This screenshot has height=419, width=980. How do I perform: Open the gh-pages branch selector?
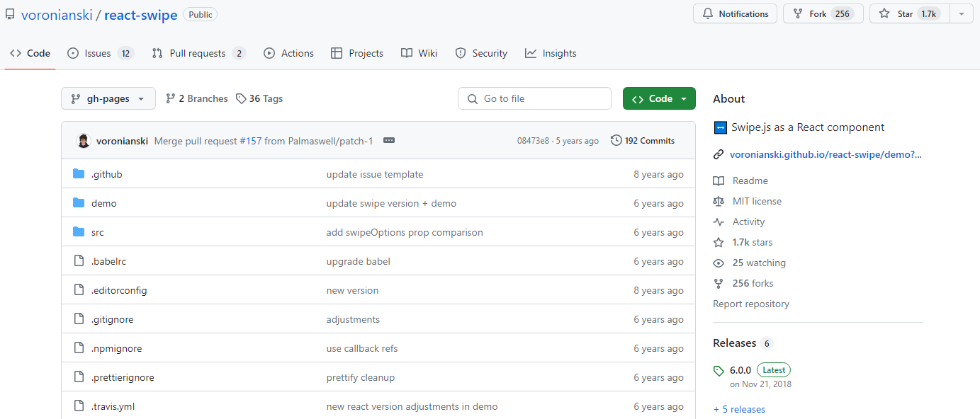(108, 98)
